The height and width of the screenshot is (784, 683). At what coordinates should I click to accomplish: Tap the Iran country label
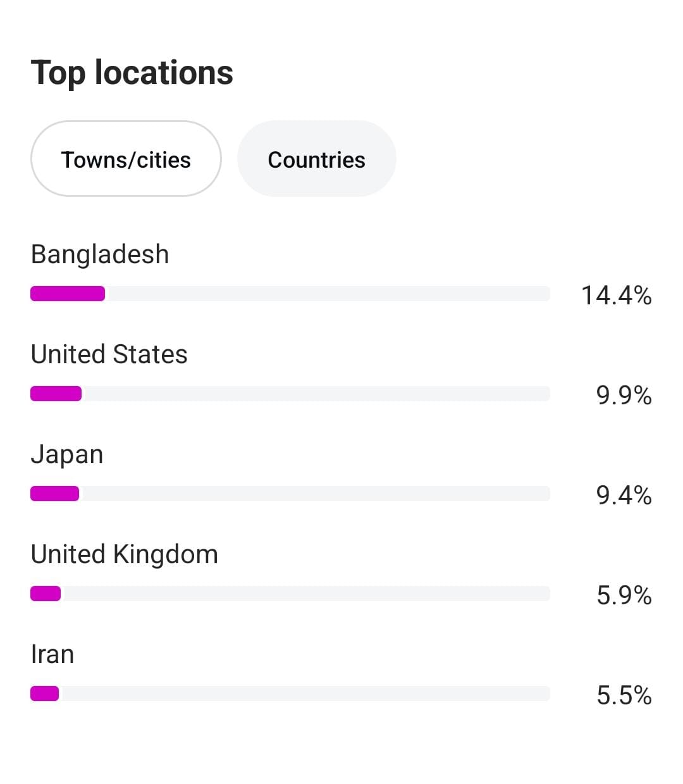pyautogui.click(x=52, y=654)
